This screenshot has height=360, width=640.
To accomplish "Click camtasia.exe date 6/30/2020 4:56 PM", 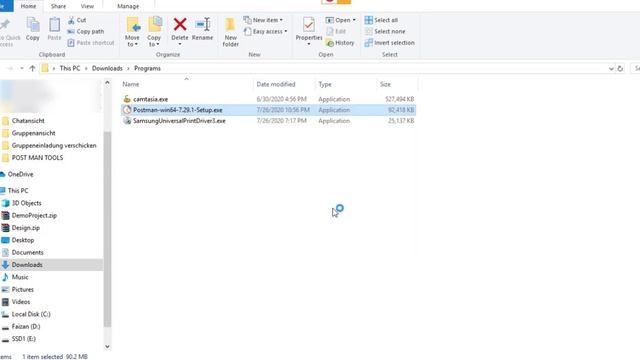I will (281, 99).
